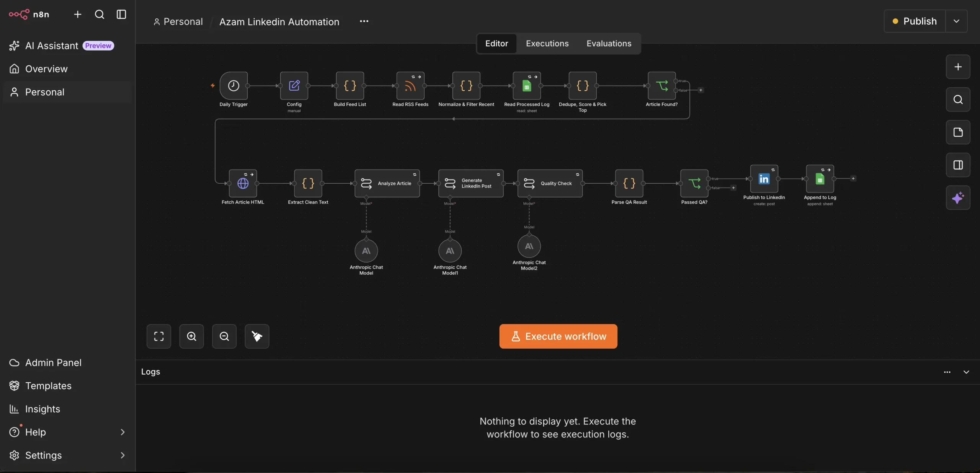Click the Execute workflow button
The width and height of the screenshot is (980, 473).
tap(558, 336)
